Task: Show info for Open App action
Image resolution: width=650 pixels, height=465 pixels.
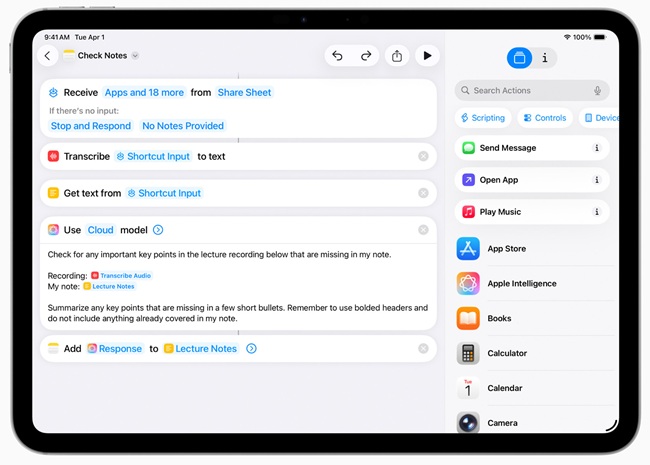Action: [597, 180]
